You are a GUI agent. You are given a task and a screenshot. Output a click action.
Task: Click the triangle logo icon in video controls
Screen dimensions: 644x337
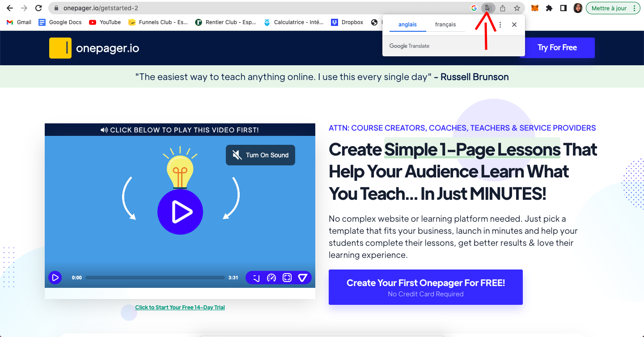(x=303, y=278)
